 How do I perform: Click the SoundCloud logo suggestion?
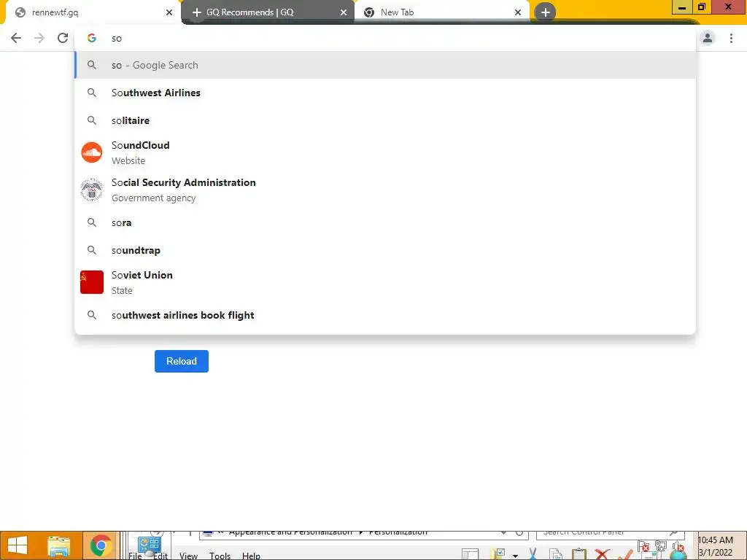point(91,152)
